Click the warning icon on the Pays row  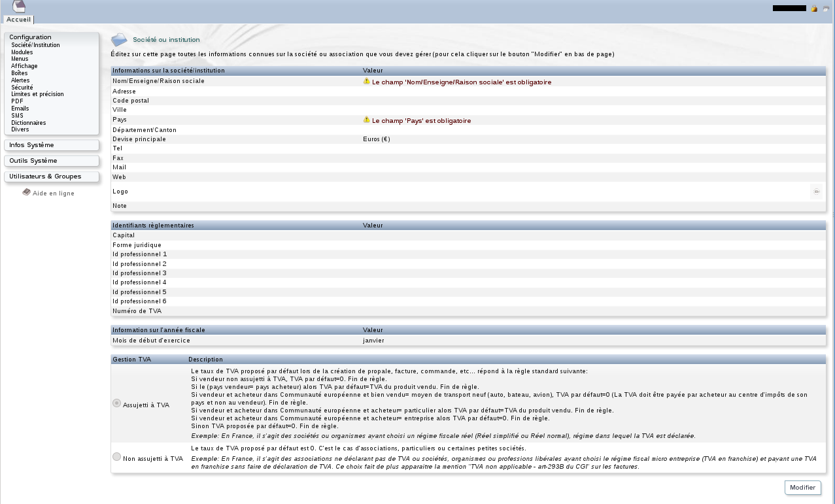click(x=367, y=120)
